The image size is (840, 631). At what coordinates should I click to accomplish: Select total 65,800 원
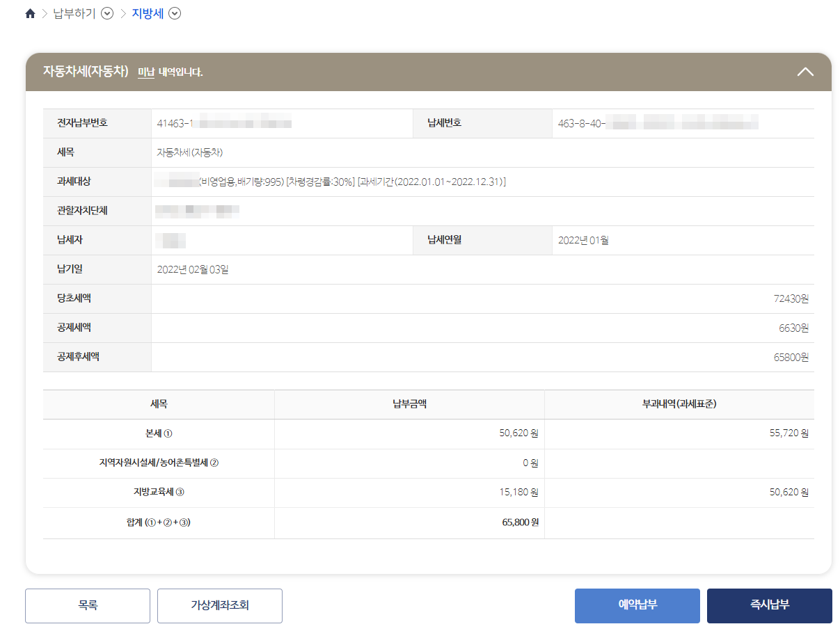tap(521, 522)
